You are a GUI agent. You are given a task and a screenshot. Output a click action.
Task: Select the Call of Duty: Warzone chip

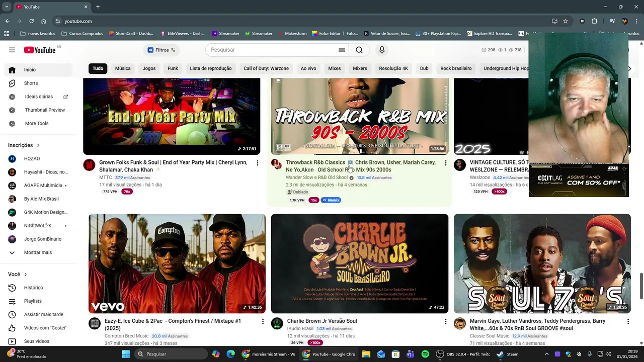pos(266,68)
